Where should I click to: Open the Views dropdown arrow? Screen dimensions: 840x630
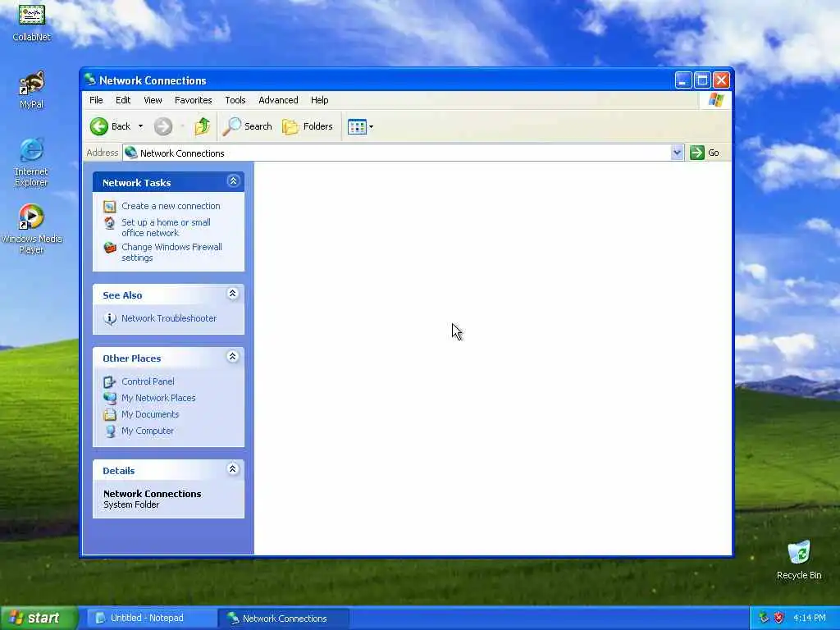tap(371, 127)
